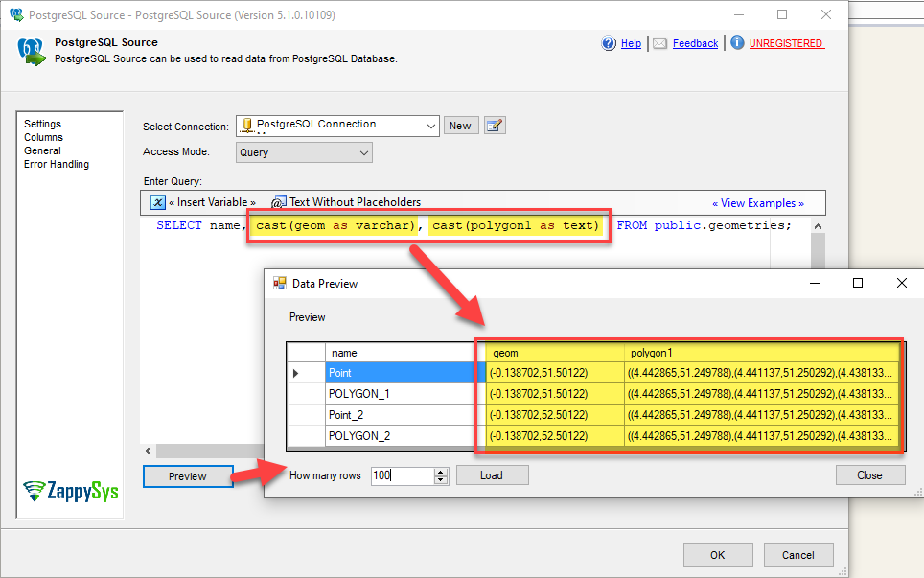Click the How many rows input field
This screenshot has width=924, height=578.
click(x=403, y=475)
